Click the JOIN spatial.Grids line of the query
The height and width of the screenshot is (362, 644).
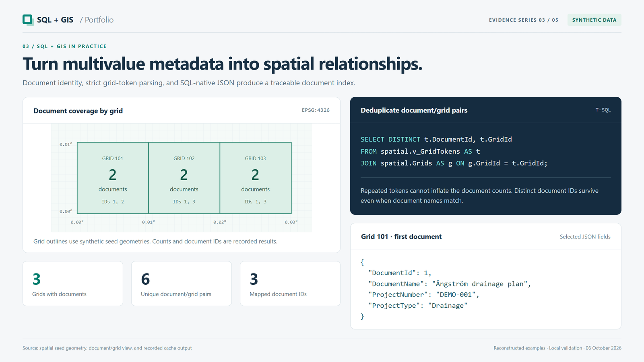pyautogui.click(x=454, y=163)
